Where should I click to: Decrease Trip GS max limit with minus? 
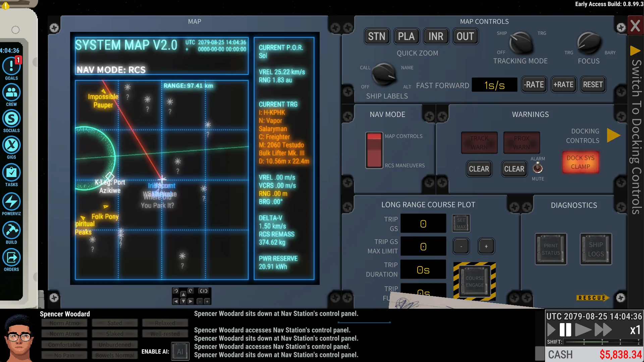tap(461, 246)
